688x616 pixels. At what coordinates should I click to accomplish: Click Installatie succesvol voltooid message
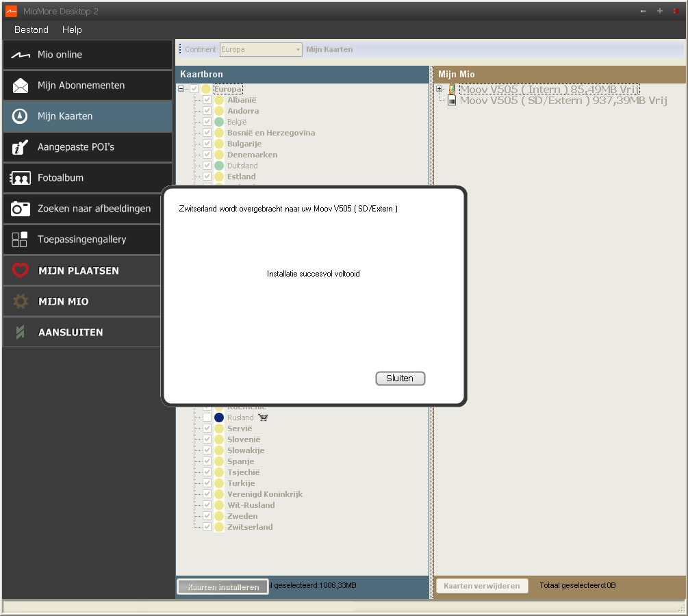coord(314,274)
